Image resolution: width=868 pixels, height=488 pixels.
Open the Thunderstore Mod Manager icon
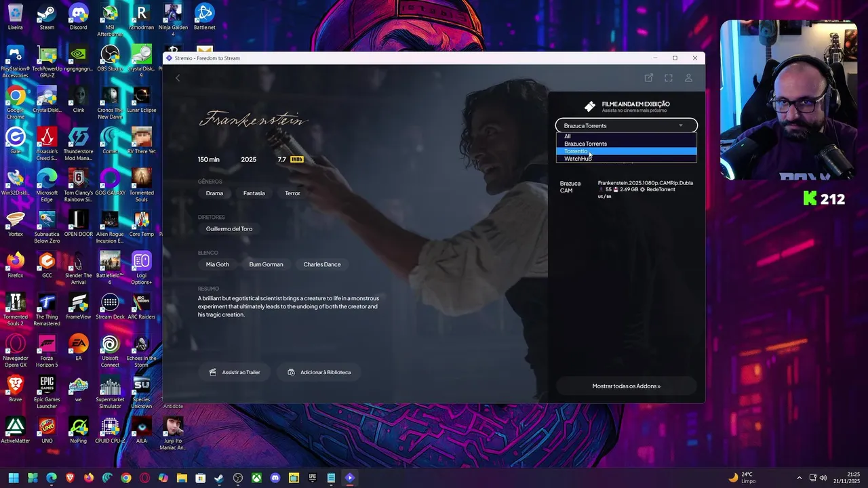point(79,144)
